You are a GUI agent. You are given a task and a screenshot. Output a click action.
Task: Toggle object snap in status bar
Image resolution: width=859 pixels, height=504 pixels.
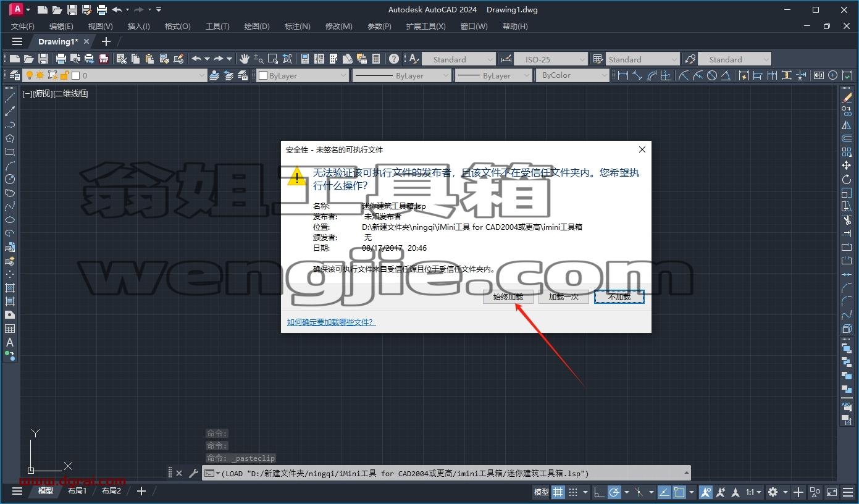click(679, 492)
